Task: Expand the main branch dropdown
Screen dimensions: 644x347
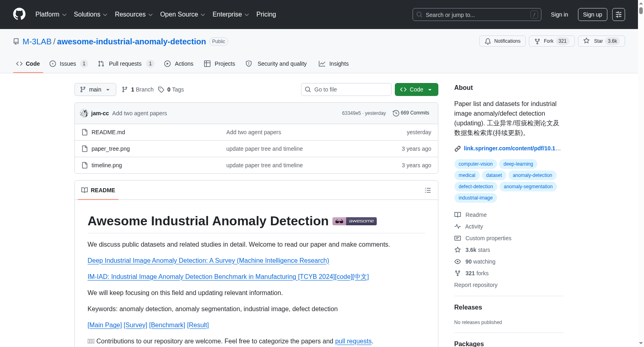Action: (x=95, y=89)
